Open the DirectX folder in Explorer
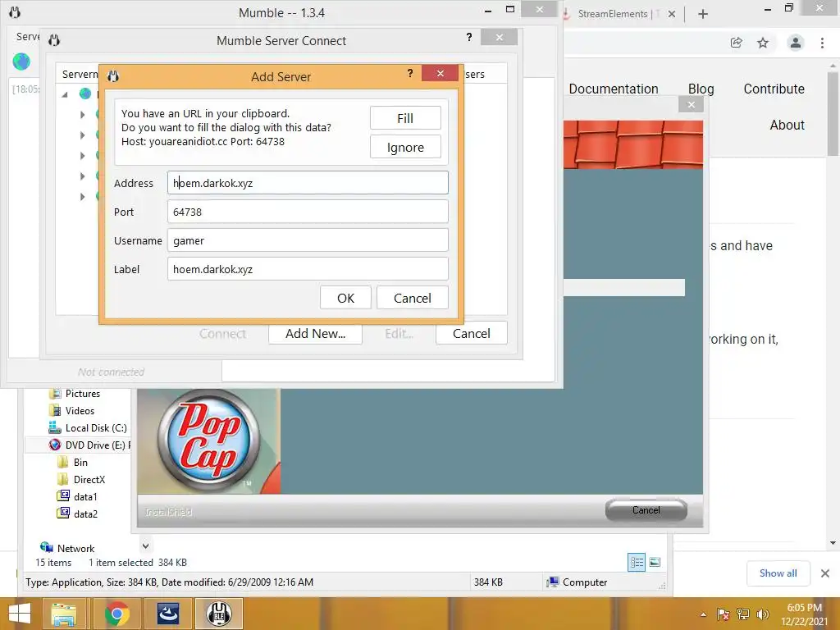Screen dimensions: 840x630 point(89,479)
